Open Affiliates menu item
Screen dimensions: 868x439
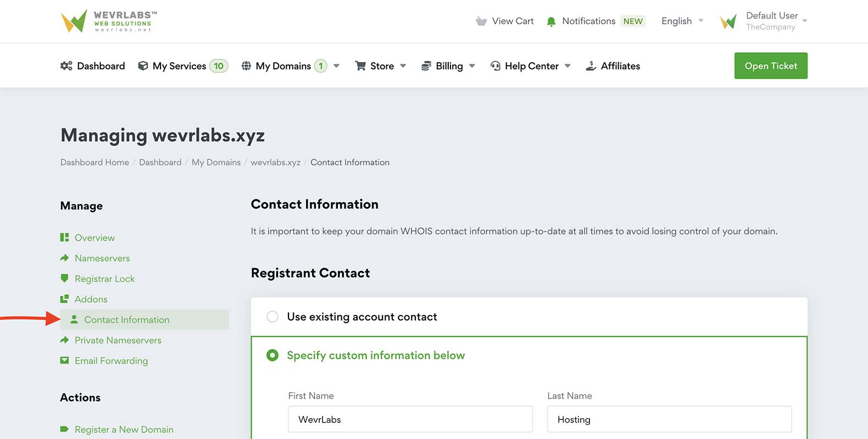(x=620, y=66)
